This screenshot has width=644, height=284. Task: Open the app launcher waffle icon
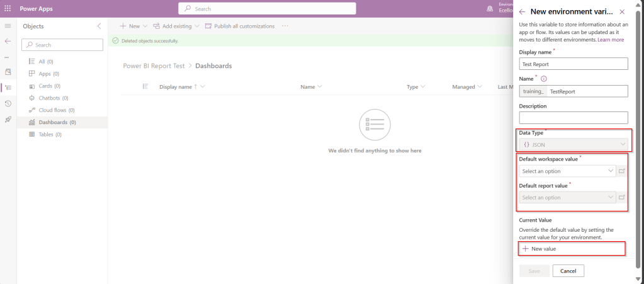pyautogui.click(x=8, y=9)
